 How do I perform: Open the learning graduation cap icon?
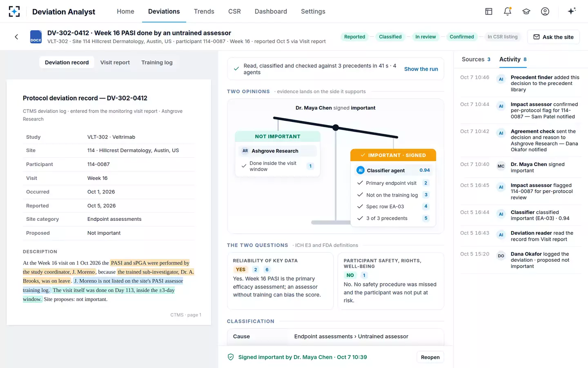(x=526, y=11)
